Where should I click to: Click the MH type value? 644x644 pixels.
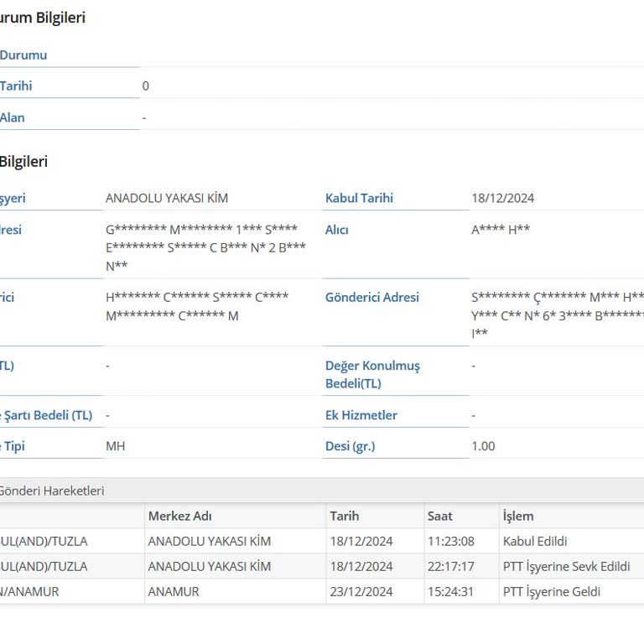[115, 446]
